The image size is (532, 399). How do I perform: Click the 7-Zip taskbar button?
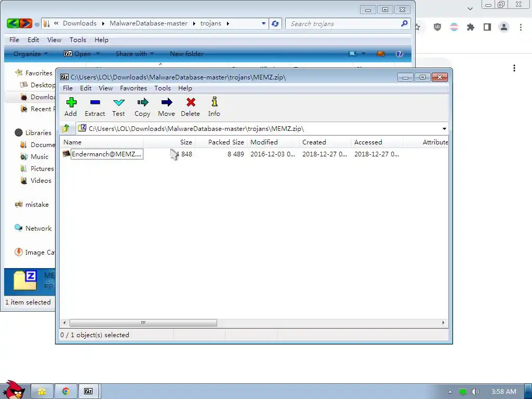click(88, 392)
